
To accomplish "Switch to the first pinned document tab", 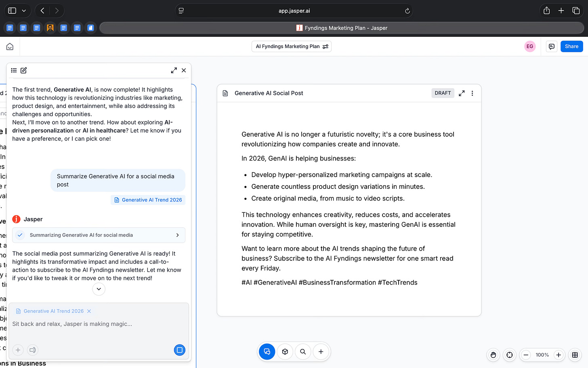I will pyautogui.click(x=10, y=28).
